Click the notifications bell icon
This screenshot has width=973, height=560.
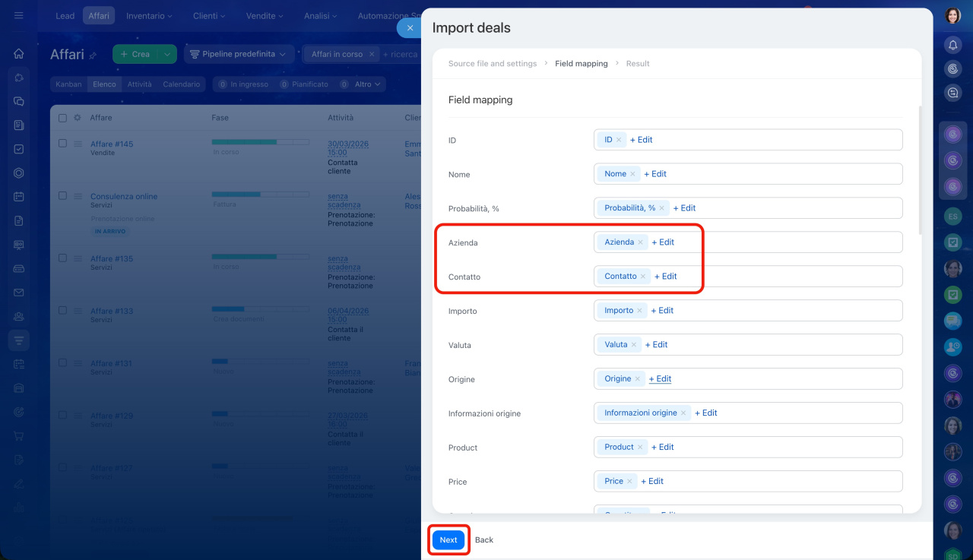click(x=952, y=46)
